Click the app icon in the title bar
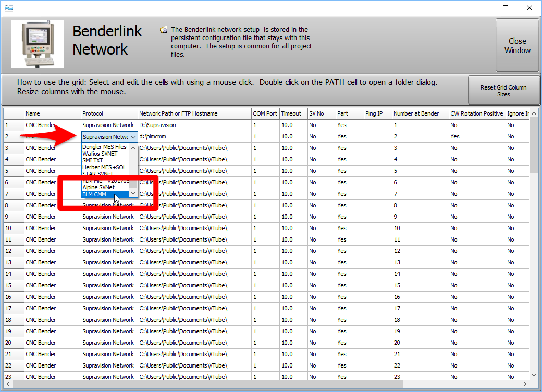The width and height of the screenshot is (542, 392). point(9,8)
